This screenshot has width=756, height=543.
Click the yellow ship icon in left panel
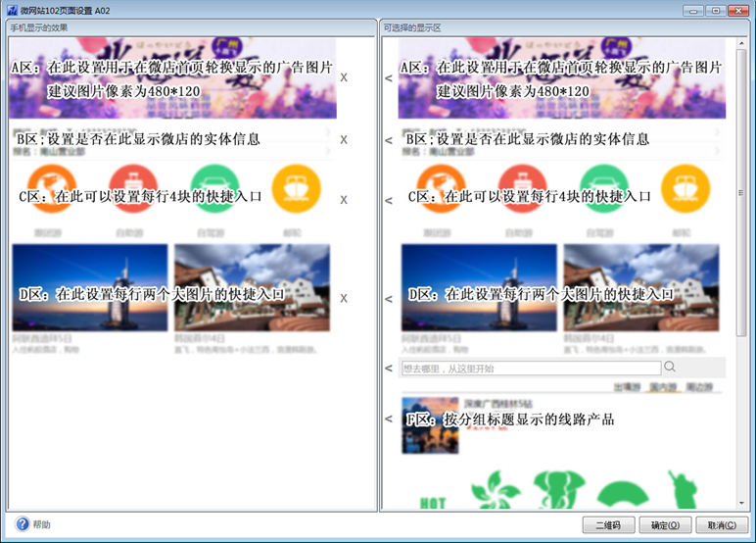pos(297,189)
